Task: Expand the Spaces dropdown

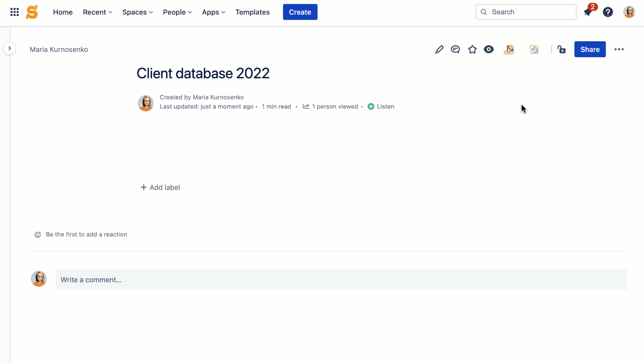Action: [x=138, y=12]
